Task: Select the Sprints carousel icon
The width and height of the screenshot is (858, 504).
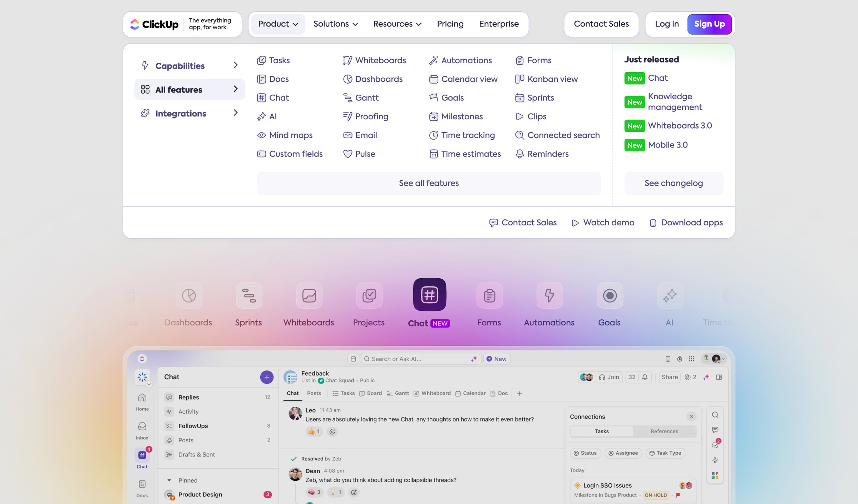Action: (x=249, y=295)
